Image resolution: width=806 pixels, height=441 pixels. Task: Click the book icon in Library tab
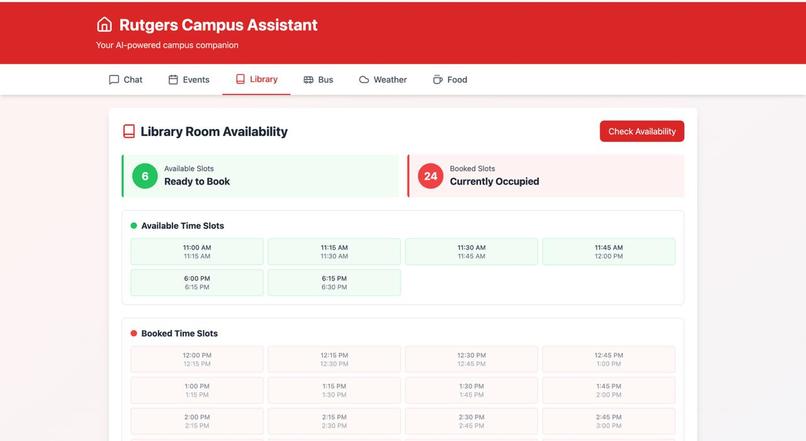[240, 79]
